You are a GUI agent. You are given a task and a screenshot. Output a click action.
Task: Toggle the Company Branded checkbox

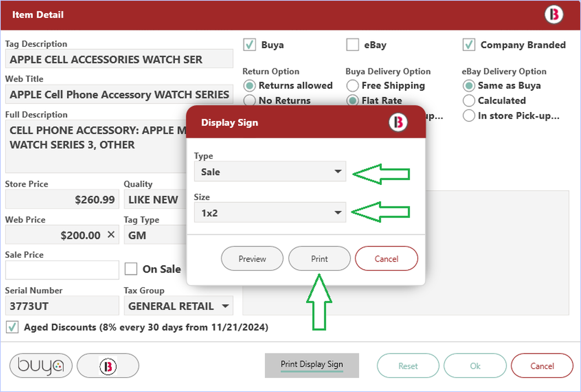coord(469,45)
